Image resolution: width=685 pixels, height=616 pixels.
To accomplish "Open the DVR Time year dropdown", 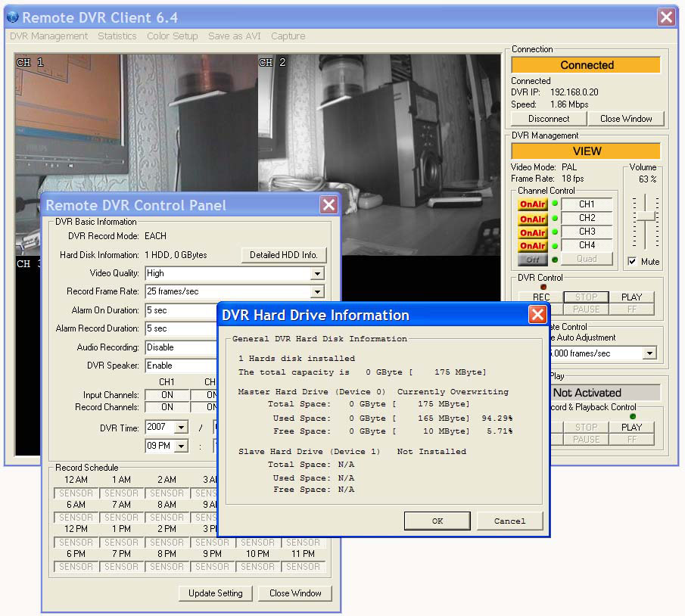I will (x=181, y=428).
